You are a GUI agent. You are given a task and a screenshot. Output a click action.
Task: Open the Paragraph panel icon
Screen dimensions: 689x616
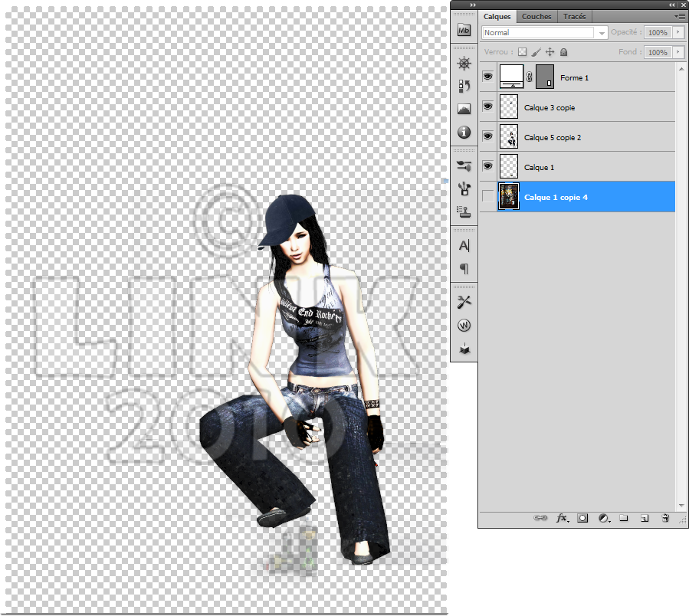[463, 269]
